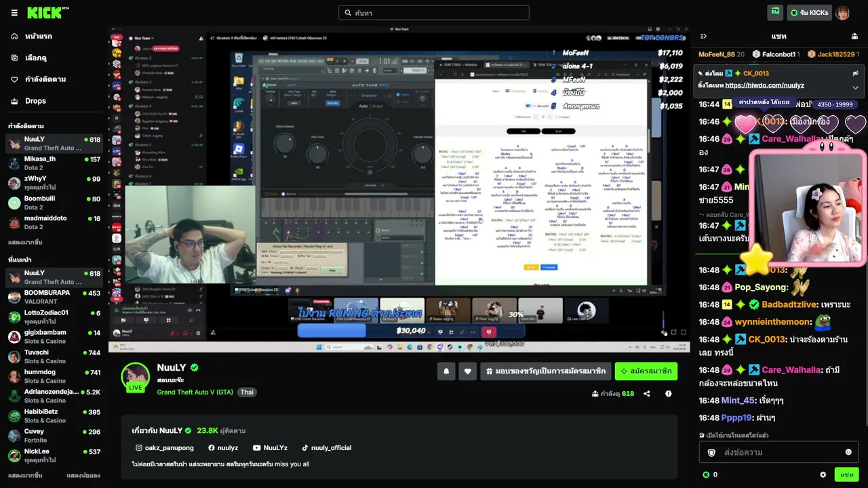The height and width of the screenshot is (488, 868).
Task: Open Cuvey recommended channel
Action: click(54, 435)
